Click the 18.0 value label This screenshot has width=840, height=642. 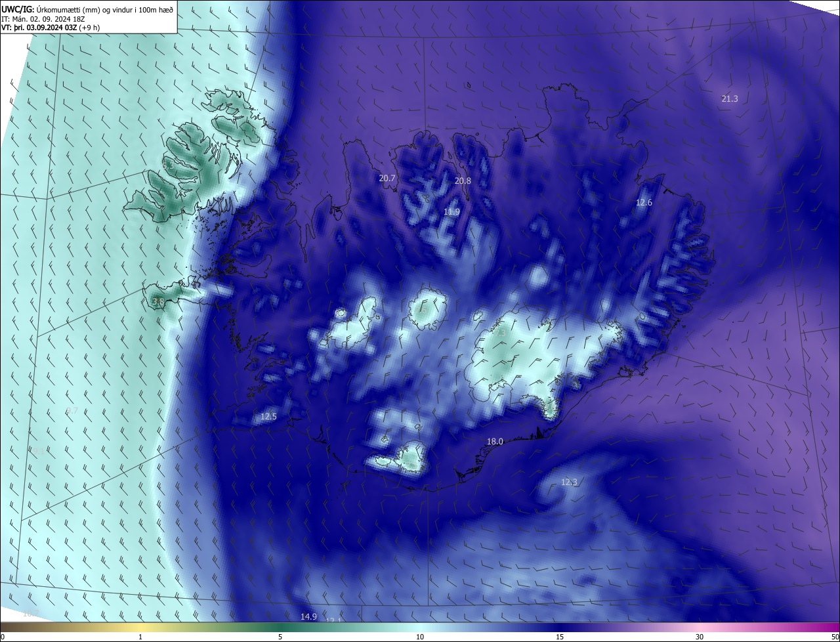click(494, 442)
